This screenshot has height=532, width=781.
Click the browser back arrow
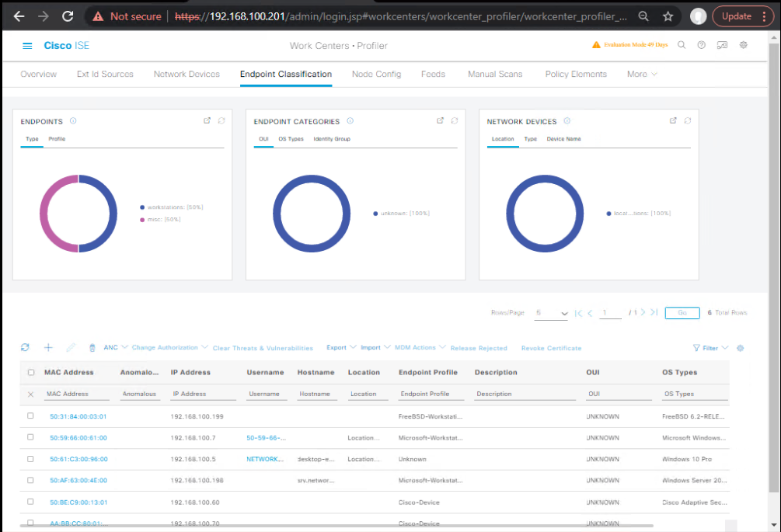click(x=19, y=16)
